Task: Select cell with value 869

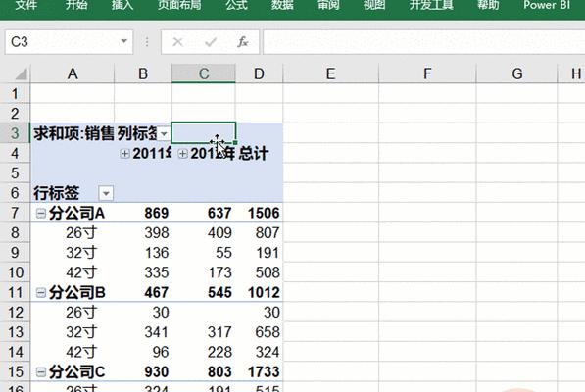Action: pos(143,213)
